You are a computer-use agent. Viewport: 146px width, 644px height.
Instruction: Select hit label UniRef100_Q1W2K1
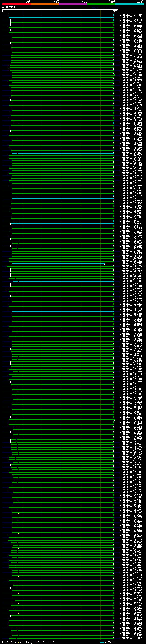[x=131, y=304]
